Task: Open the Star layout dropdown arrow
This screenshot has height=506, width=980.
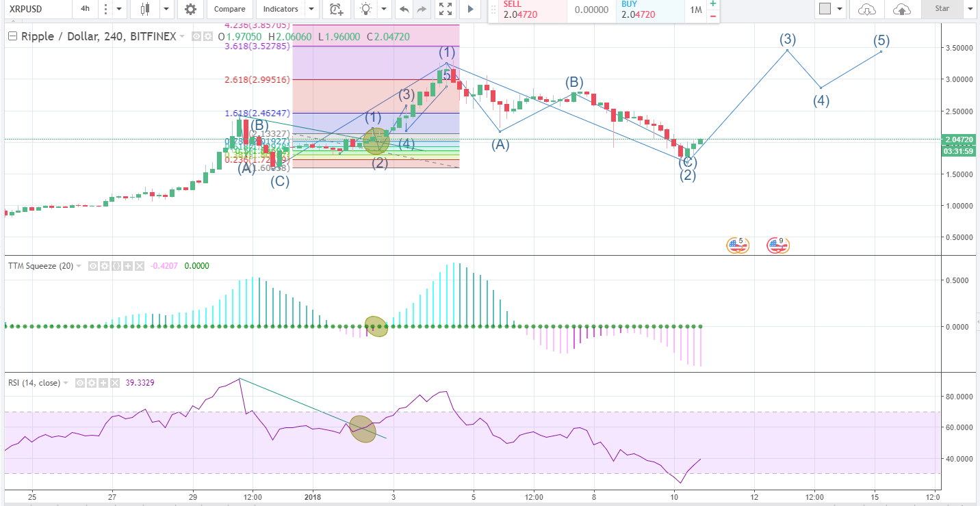Action: tap(970, 10)
